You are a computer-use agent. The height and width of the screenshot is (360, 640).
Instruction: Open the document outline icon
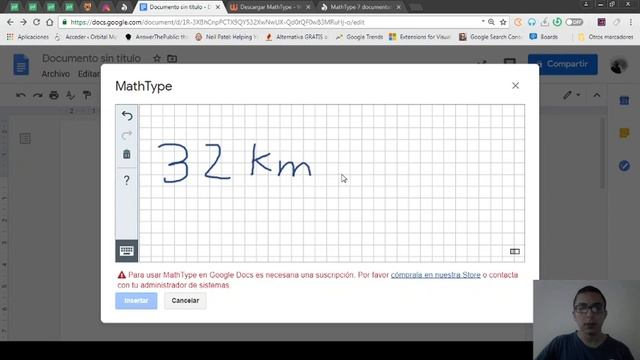25,138
